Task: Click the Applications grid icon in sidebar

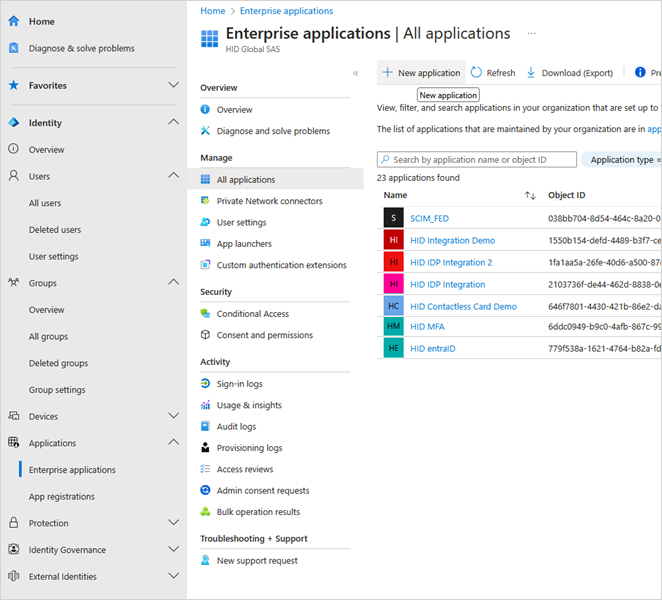Action: 14,443
